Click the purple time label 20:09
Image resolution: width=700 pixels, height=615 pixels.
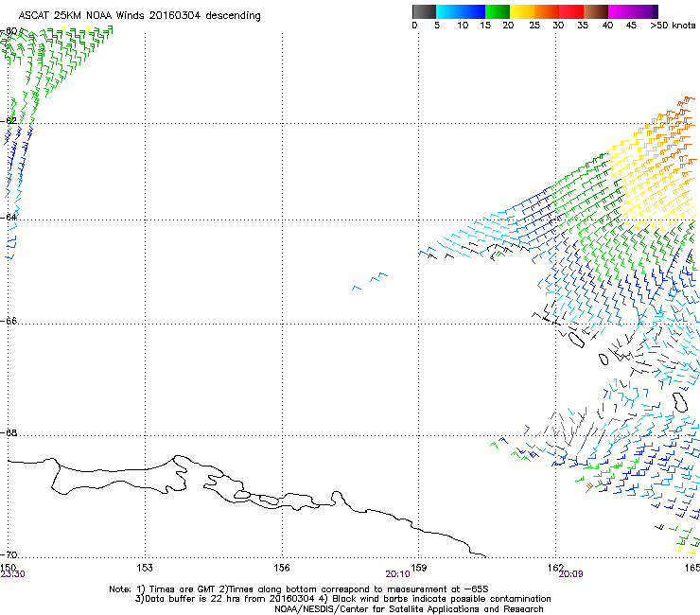570,574
